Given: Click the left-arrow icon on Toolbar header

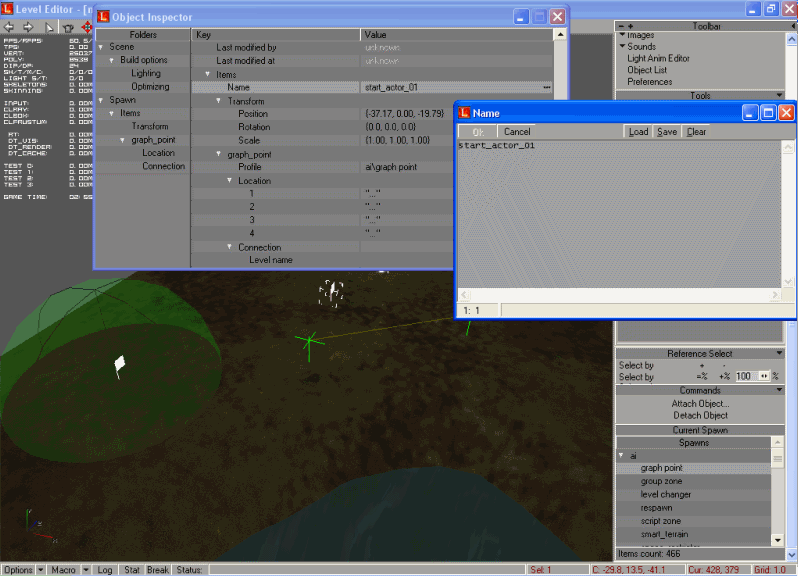Looking at the screenshot, I should 793,26.
